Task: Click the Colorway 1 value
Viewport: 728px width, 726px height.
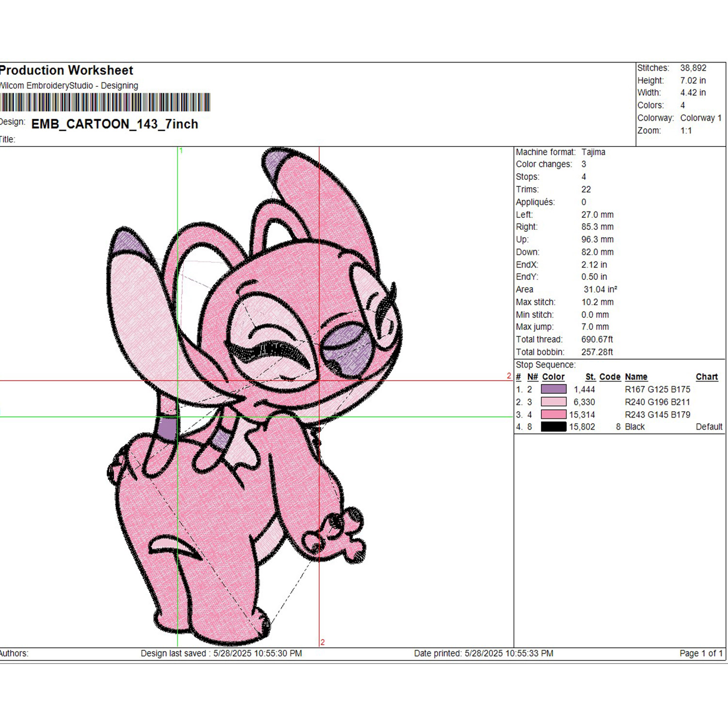Action: coord(701,118)
